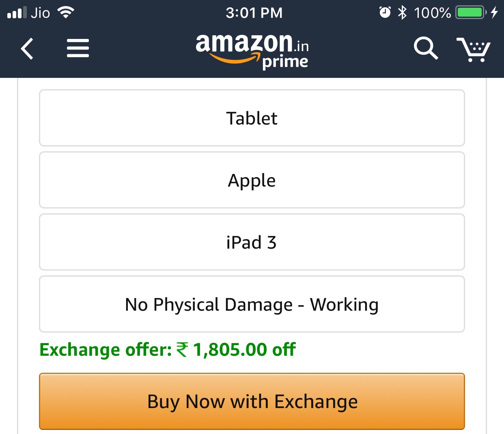The image size is (504, 434).
Task: Tap the 3:01 PM clock
Action: coord(254,13)
